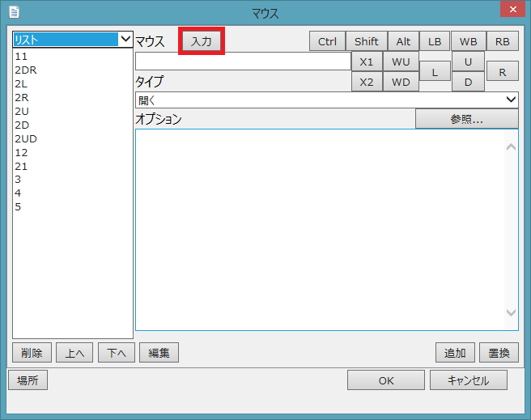Image resolution: width=531 pixels, height=420 pixels.
Task: Click the options text area scrollbar down arrow
Action: point(511,312)
